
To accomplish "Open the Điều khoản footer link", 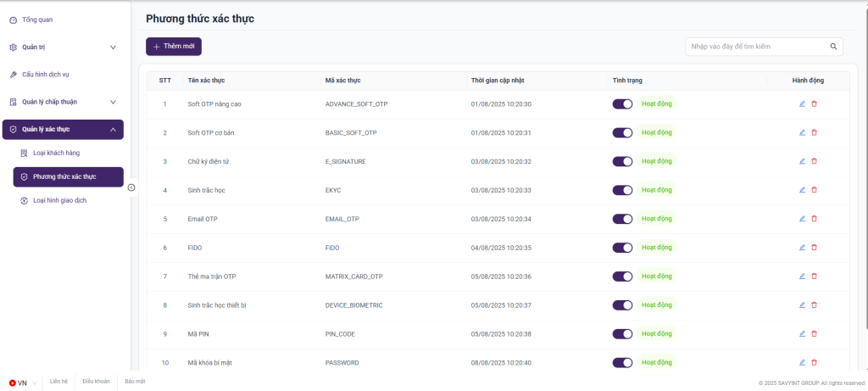I will coord(96,383).
